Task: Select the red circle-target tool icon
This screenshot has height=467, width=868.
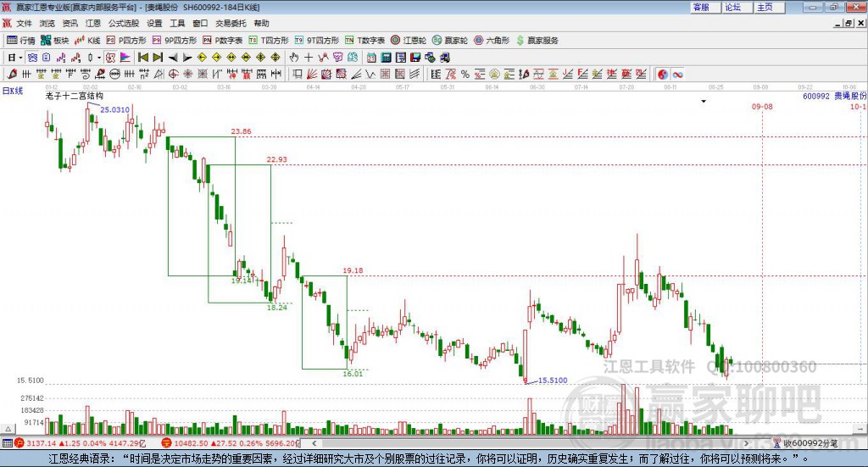Action: [x=173, y=74]
